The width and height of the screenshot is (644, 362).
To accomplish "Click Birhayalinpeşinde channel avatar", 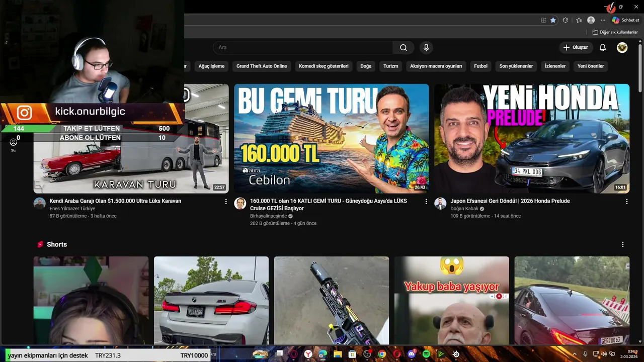I will 240,203.
